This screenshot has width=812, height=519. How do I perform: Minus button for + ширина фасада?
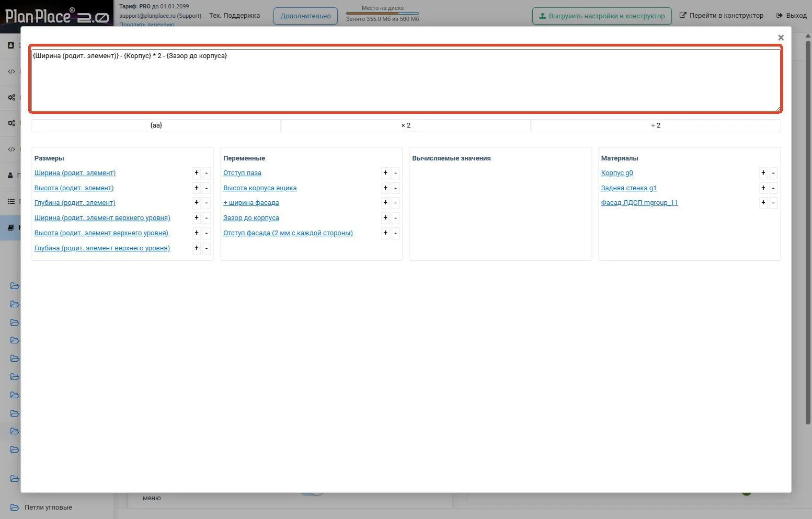[x=395, y=203]
